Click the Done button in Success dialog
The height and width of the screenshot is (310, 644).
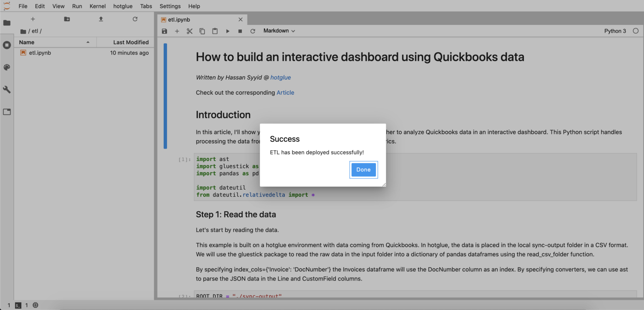tap(363, 170)
